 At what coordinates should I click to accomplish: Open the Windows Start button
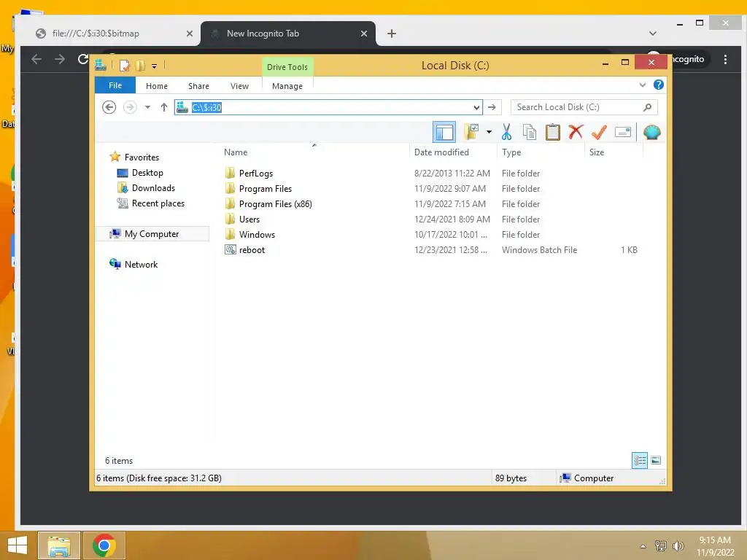18,545
